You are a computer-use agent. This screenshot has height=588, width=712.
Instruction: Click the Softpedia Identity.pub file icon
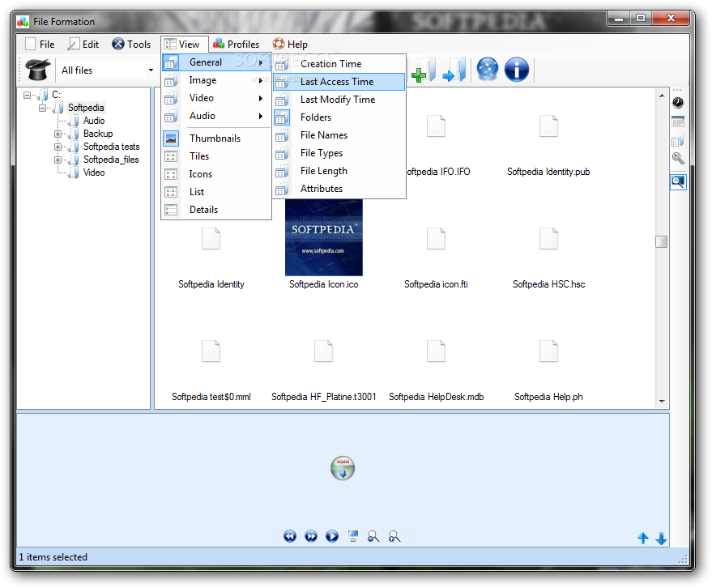[548, 126]
